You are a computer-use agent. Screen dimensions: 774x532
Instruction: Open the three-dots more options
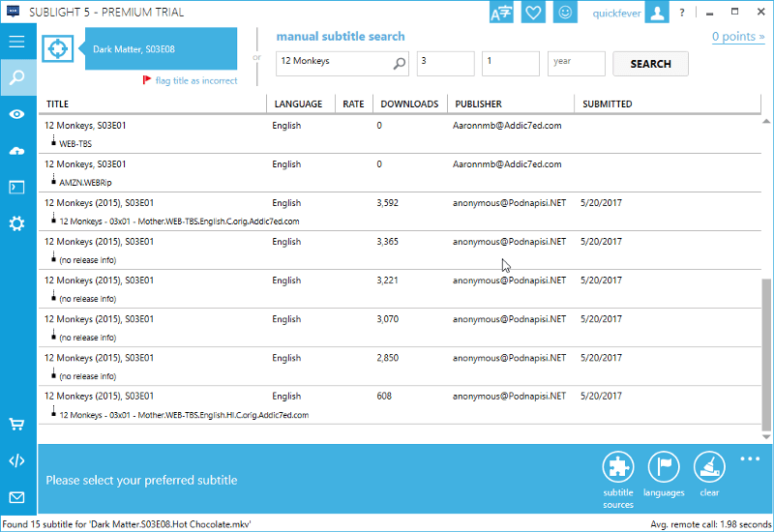coord(750,458)
